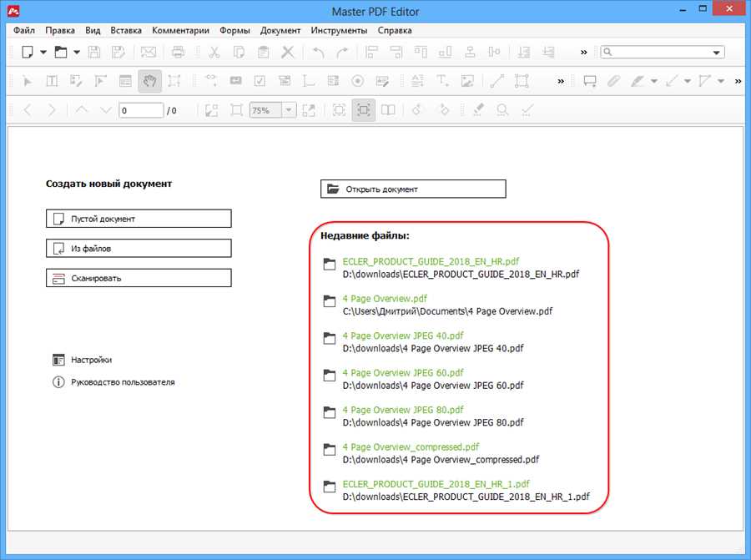The height and width of the screenshot is (560, 751).
Task: Open the polygon shape tool dropdown arrow
Action: pos(721,82)
